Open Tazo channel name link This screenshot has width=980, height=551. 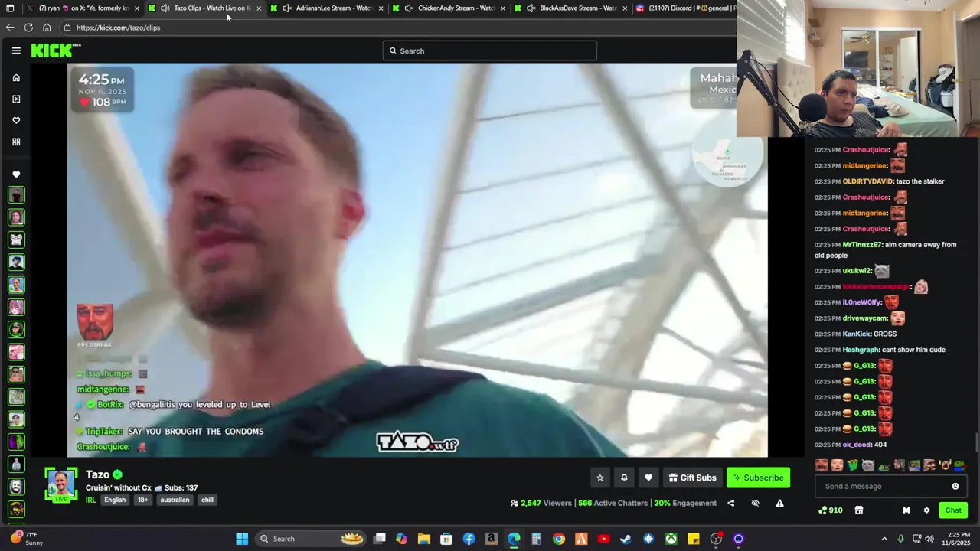point(97,474)
